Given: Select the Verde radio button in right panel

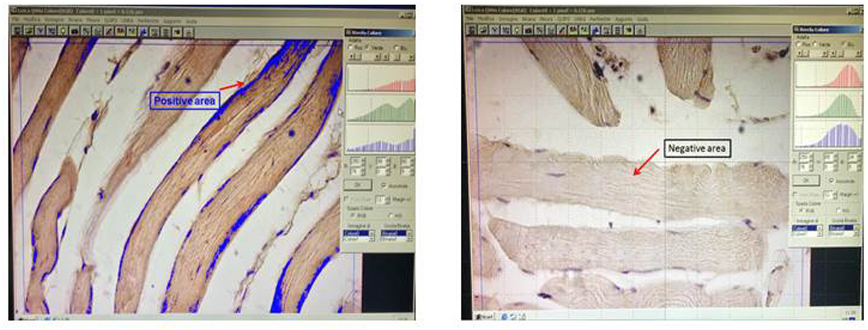Looking at the screenshot, I should 815,45.
